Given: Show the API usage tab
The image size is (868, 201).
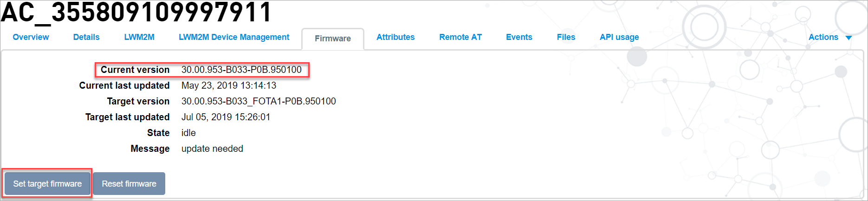Looking at the screenshot, I should point(619,37).
